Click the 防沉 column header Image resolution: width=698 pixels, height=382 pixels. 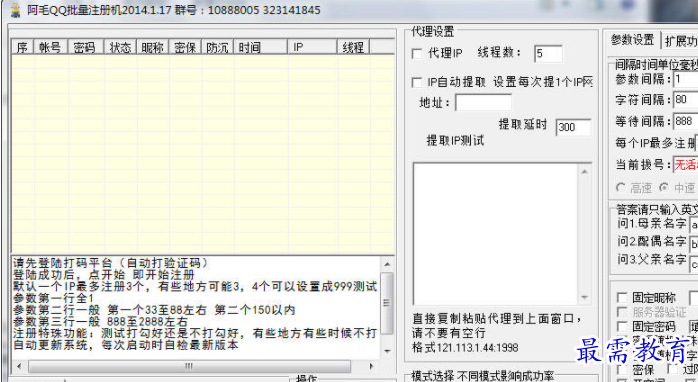(x=217, y=47)
